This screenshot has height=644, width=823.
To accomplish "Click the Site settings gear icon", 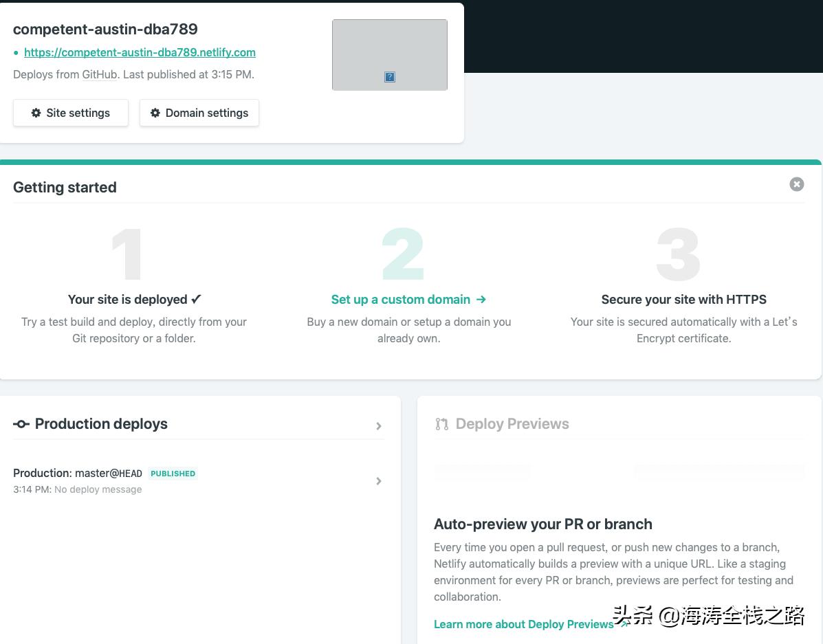I will pyautogui.click(x=36, y=113).
